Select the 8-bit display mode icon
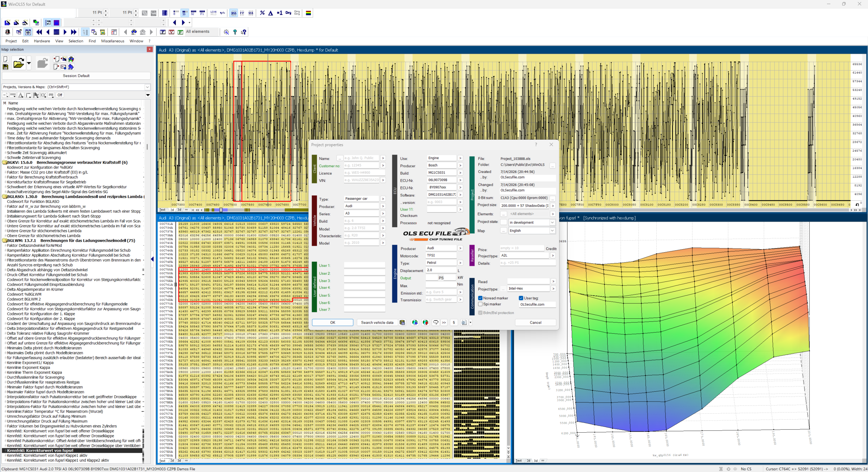868x472 pixels. click(176, 13)
